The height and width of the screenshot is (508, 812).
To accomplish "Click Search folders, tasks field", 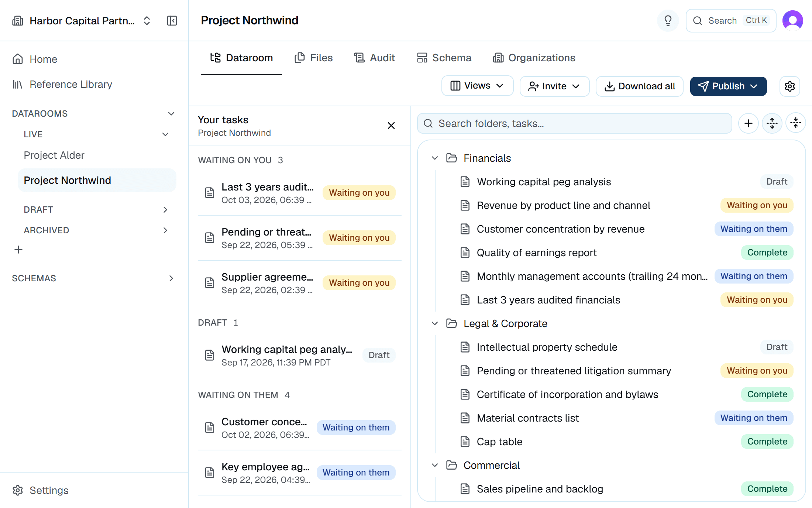I will tap(574, 123).
